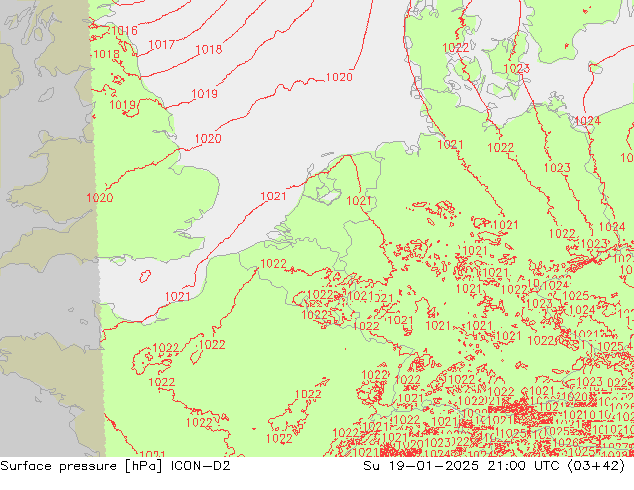Click the 1021 label off the Dutch coast
Image resolution: width=634 pixels, height=490 pixels.
click(273, 196)
